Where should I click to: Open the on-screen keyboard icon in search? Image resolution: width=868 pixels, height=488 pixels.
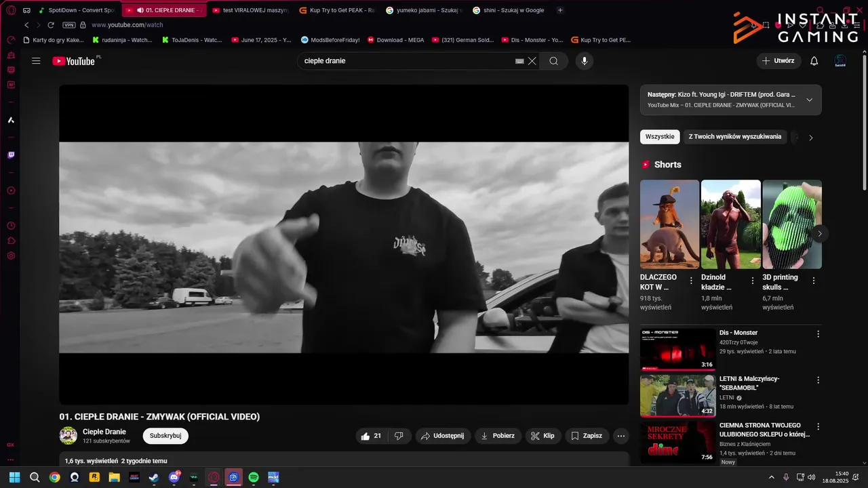click(519, 61)
